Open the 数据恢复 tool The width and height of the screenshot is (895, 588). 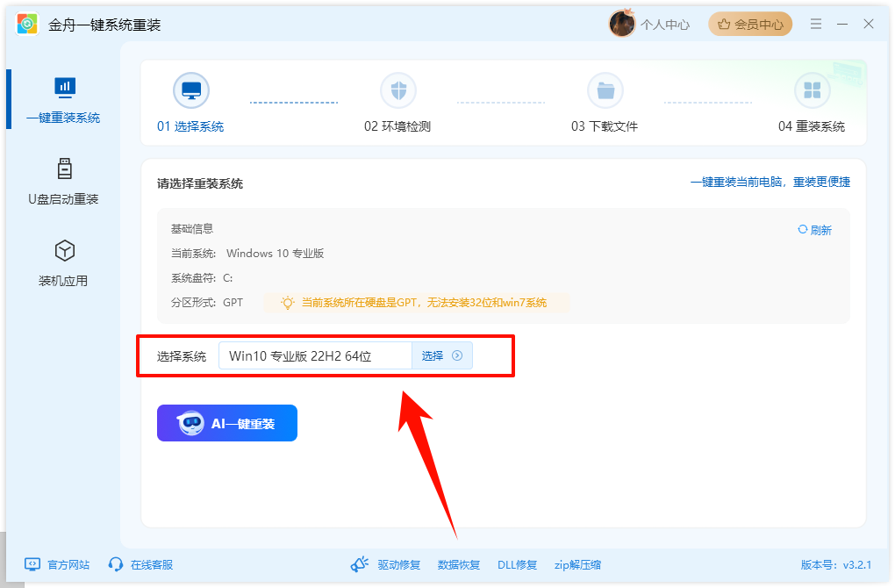click(458, 565)
